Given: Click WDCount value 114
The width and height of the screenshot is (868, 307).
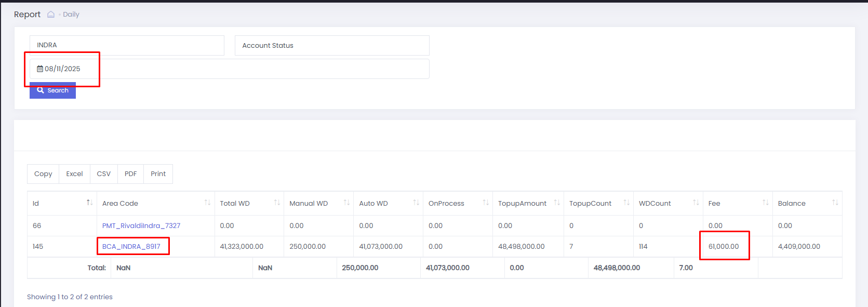Looking at the screenshot, I should point(643,246).
